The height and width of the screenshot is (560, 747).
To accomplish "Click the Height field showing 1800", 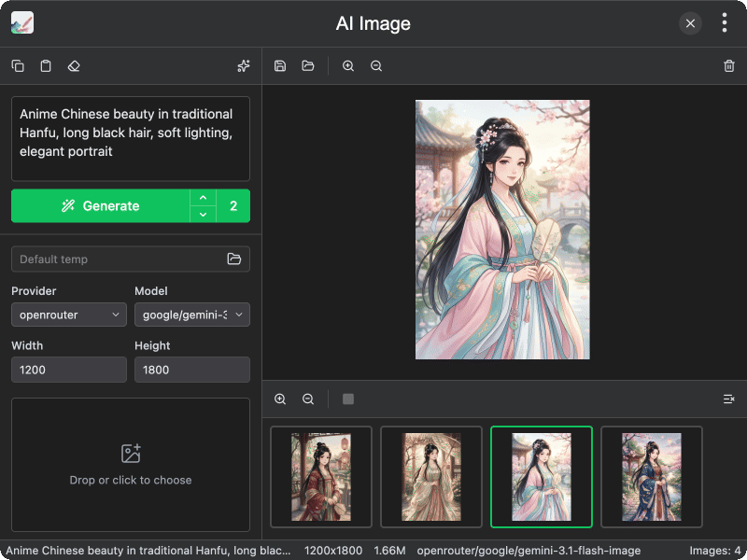I will [x=192, y=370].
